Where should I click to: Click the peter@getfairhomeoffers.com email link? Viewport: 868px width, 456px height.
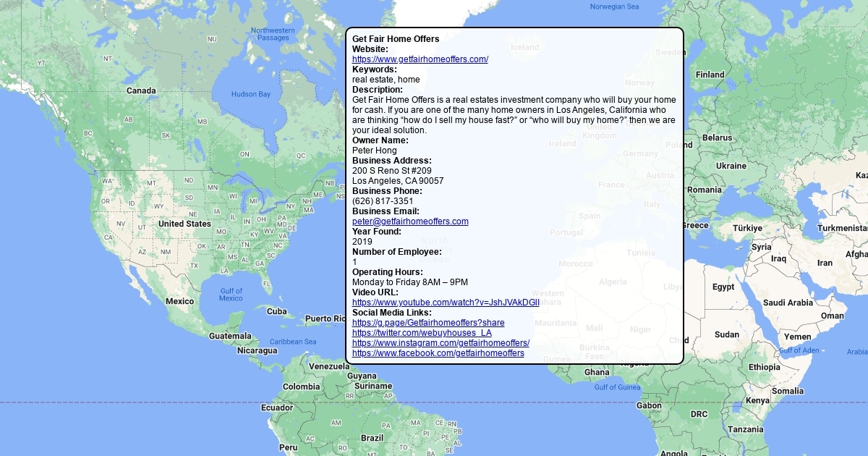pyautogui.click(x=410, y=221)
